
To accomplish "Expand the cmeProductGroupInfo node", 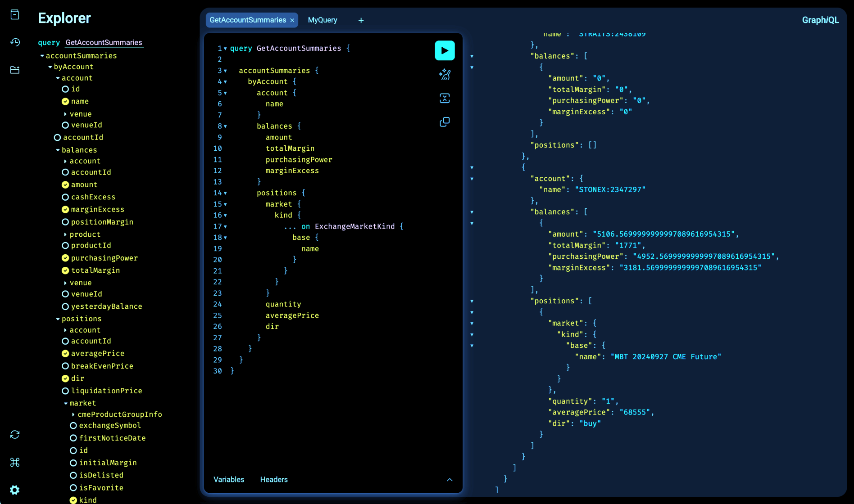I will click(x=73, y=414).
